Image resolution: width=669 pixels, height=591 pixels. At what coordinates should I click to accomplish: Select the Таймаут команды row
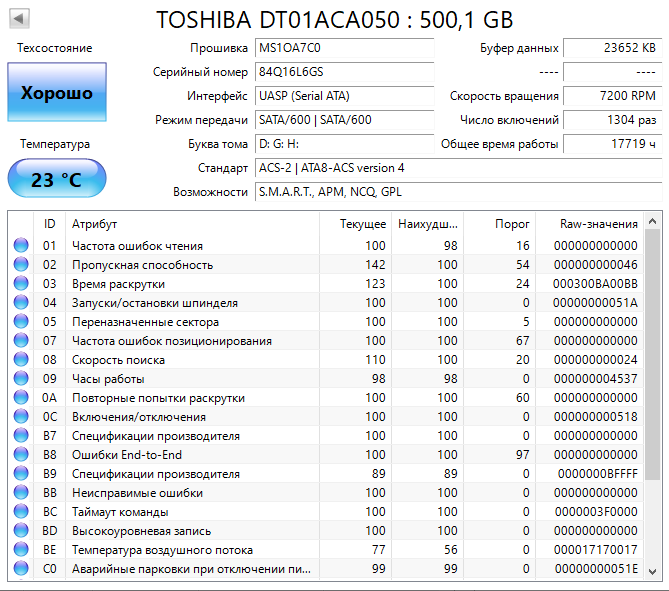pyautogui.click(x=326, y=511)
